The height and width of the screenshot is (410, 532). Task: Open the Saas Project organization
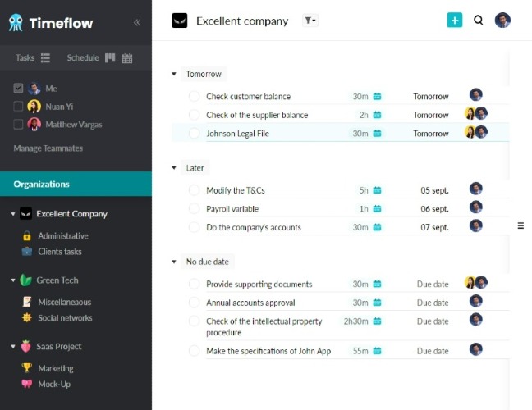click(59, 346)
